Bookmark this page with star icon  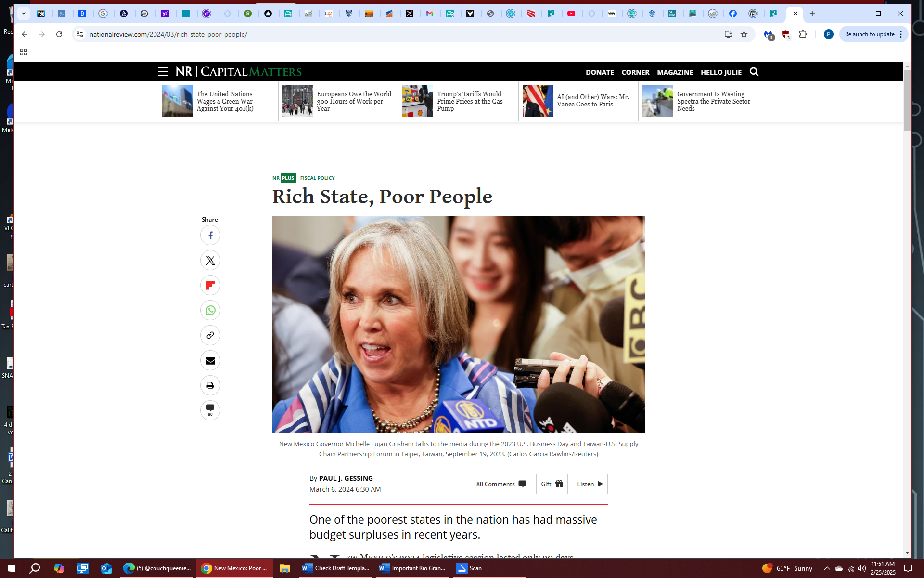[x=744, y=34]
